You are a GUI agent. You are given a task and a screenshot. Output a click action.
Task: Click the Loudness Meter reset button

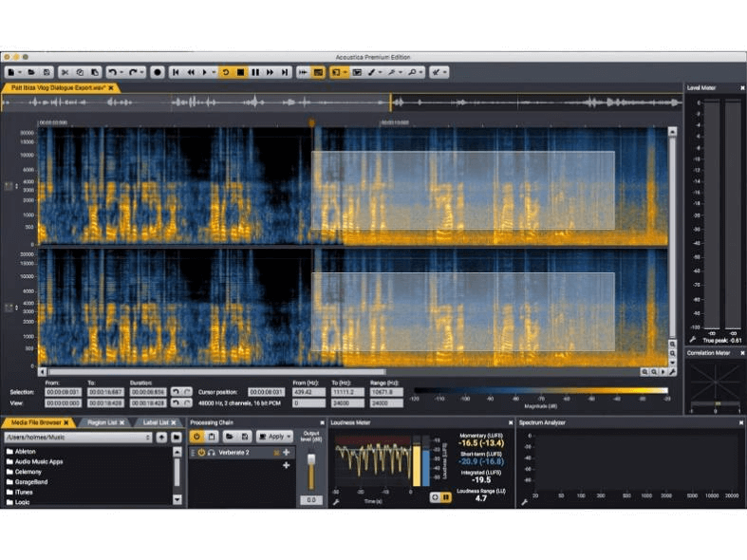tap(435, 497)
